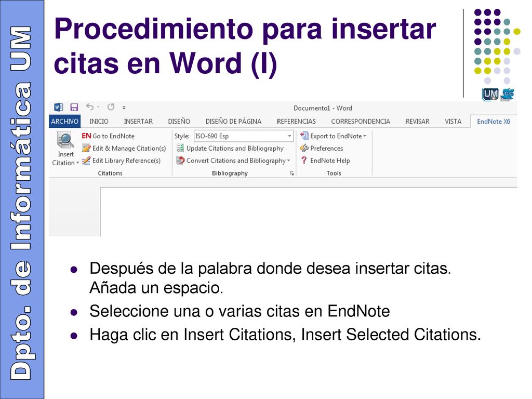The width and height of the screenshot is (532, 399).
Task: Open the Style combo box showing ISO-690 Esp
Action: [x=243, y=136]
